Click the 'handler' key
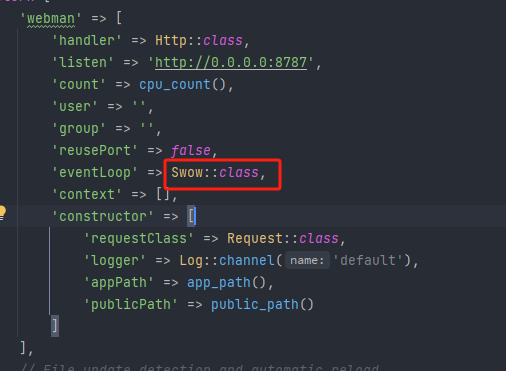This screenshot has width=506, height=371. pos(87,40)
